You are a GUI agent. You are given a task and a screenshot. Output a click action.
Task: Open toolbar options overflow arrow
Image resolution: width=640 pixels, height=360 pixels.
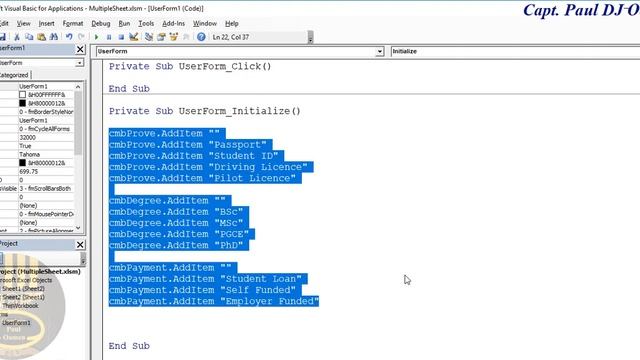310,38
